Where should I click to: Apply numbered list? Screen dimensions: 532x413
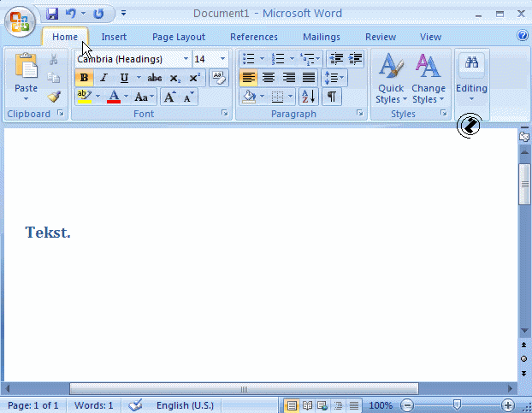(278, 59)
